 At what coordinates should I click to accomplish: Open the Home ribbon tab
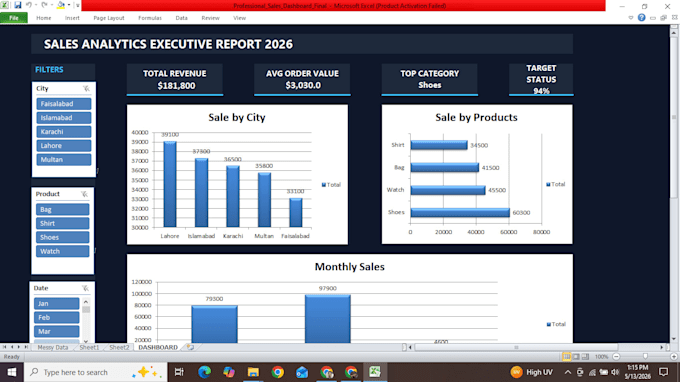click(x=43, y=18)
